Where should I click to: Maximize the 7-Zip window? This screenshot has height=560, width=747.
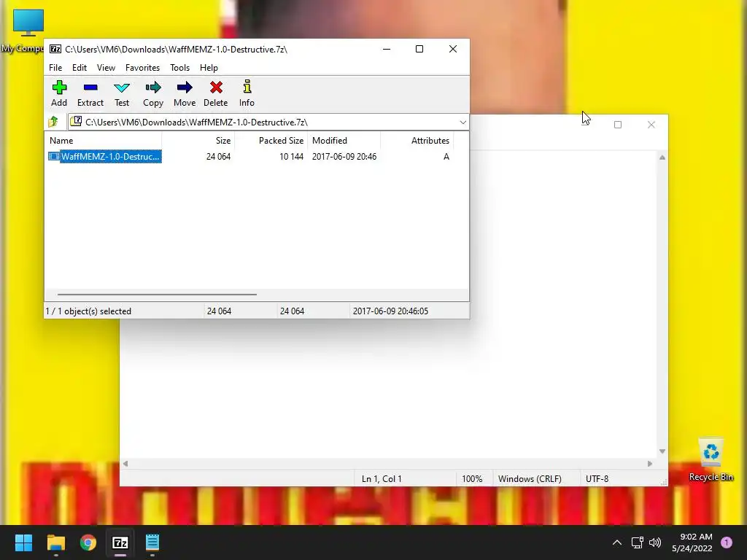419,49
